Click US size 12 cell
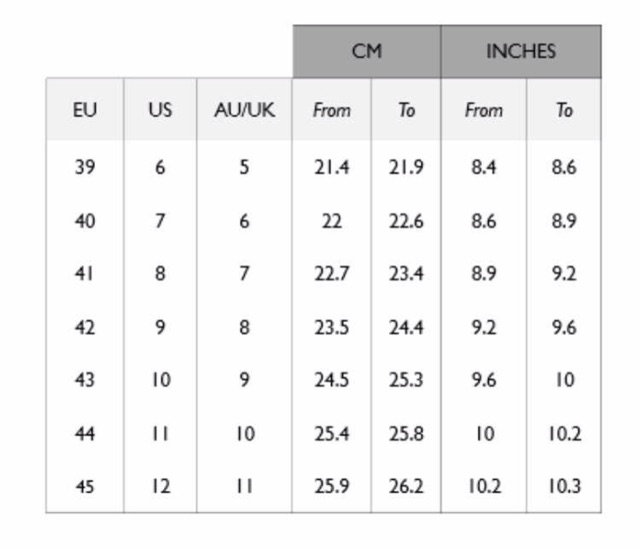Screen dimensions: 640x550 point(160,486)
